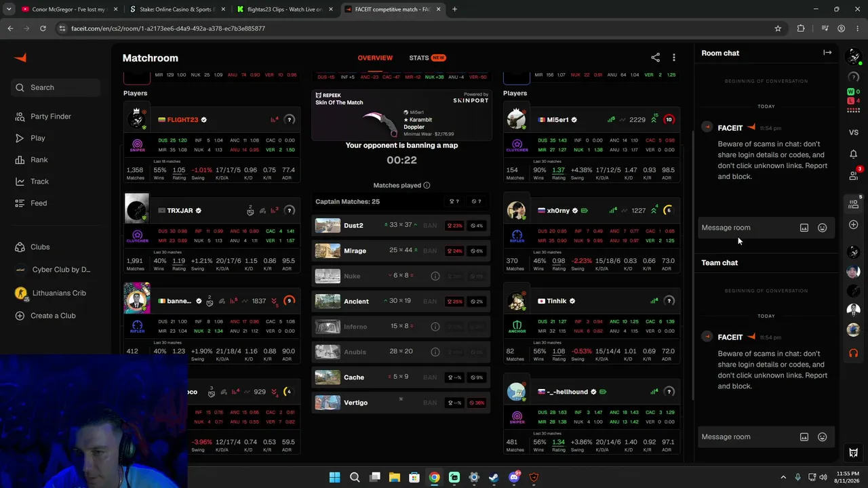Click the Dust2 map thumbnail
The height and width of the screenshot is (488, 868).
pos(328,225)
